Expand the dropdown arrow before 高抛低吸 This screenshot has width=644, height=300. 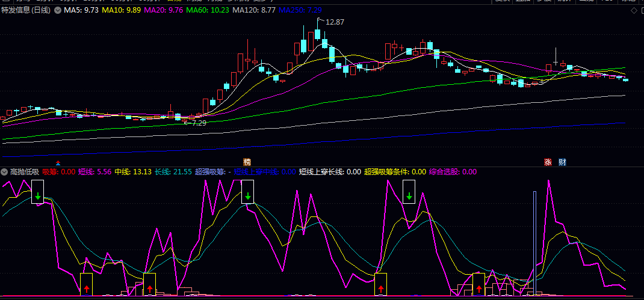click(x=5, y=172)
